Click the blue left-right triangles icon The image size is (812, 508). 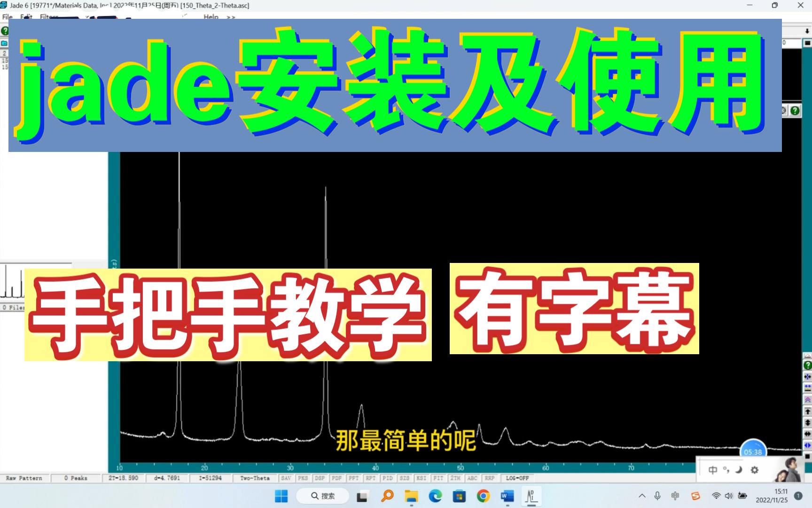tap(807, 445)
